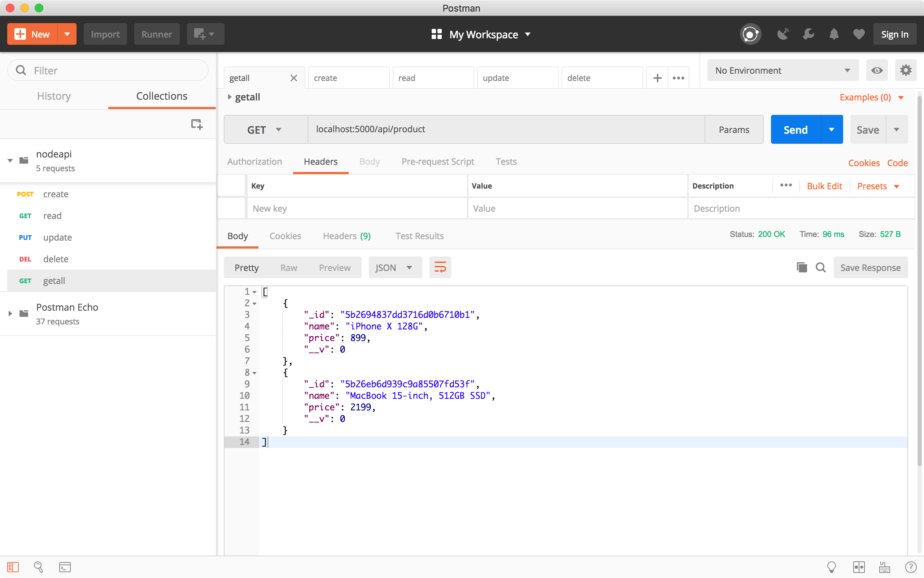Open the sync status icon in the header
The height and width of the screenshot is (578, 924).
pos(750,34)
